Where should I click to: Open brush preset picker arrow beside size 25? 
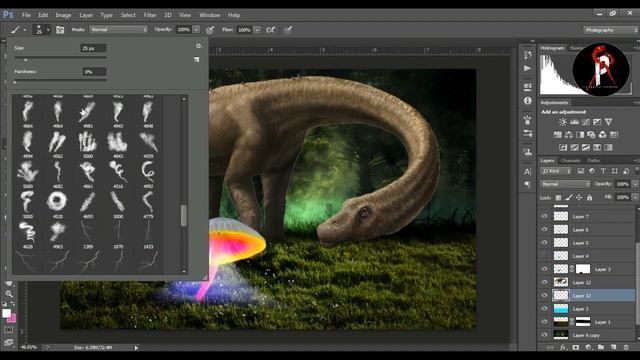coord(48,30)
